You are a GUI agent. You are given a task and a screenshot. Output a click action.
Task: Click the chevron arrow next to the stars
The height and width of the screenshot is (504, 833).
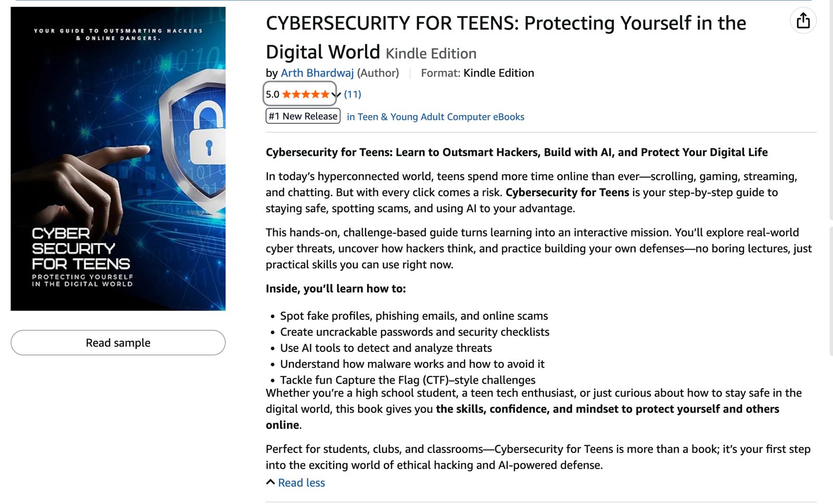(336, 95)
